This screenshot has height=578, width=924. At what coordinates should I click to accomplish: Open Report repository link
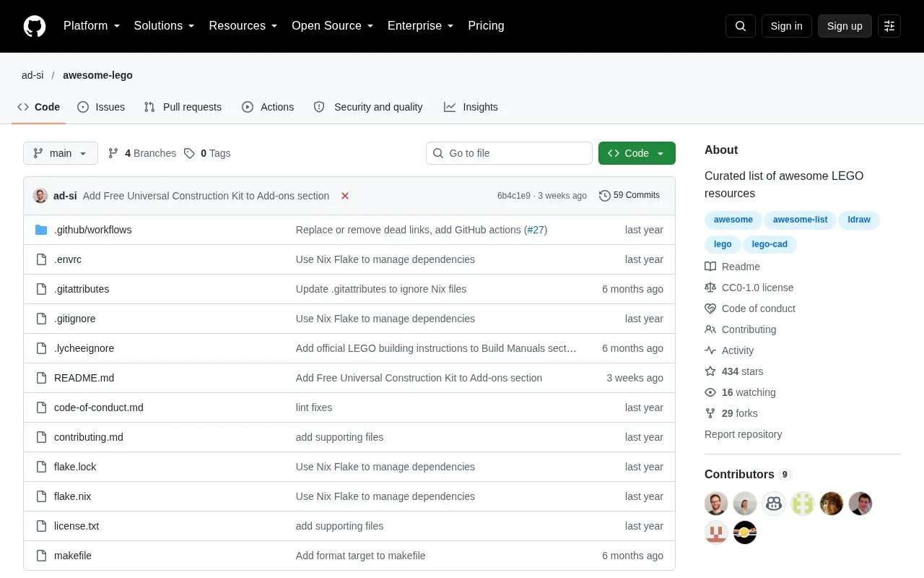743,434
